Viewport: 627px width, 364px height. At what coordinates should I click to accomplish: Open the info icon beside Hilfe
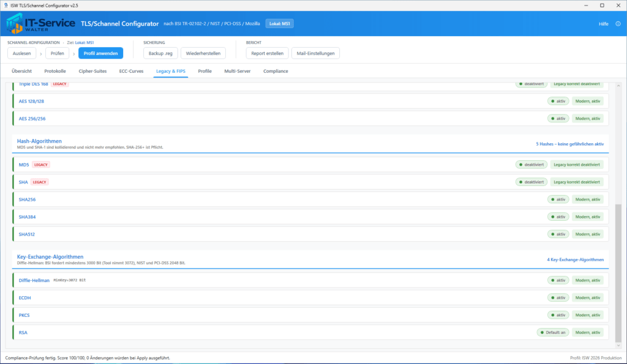(x=618, y=24)
